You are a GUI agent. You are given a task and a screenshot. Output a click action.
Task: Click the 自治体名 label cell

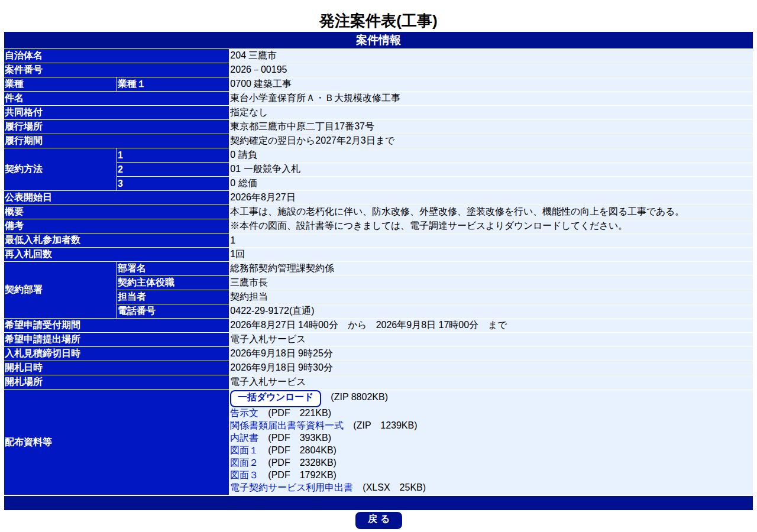tap(117, 56)
